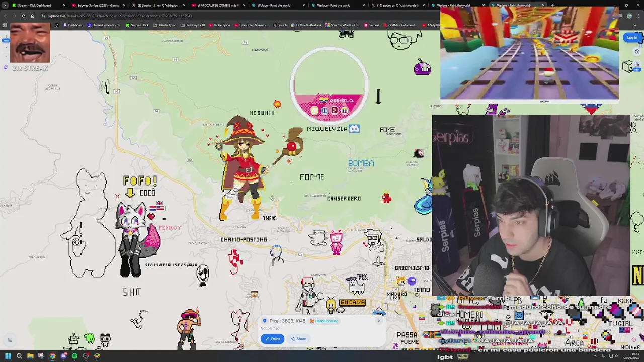Switch to the (3) Serpias en X tab
644x362 pixels.
157,5
